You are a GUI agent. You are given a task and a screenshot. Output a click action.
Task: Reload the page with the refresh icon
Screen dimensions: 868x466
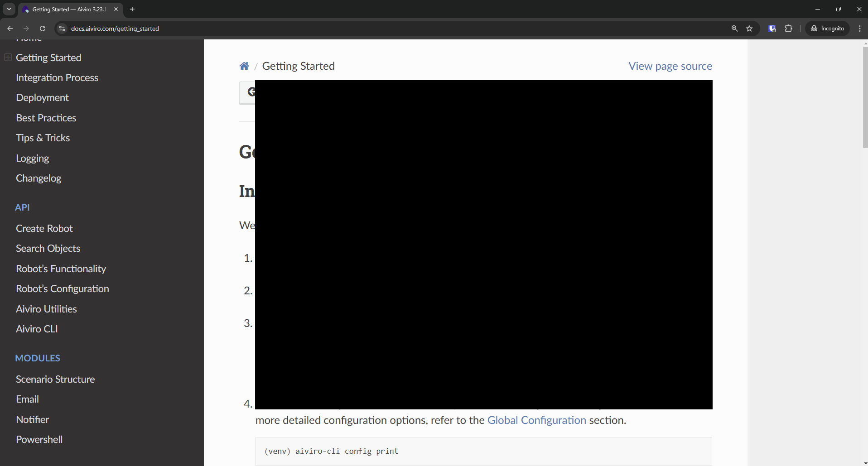[x=43, y=29]
